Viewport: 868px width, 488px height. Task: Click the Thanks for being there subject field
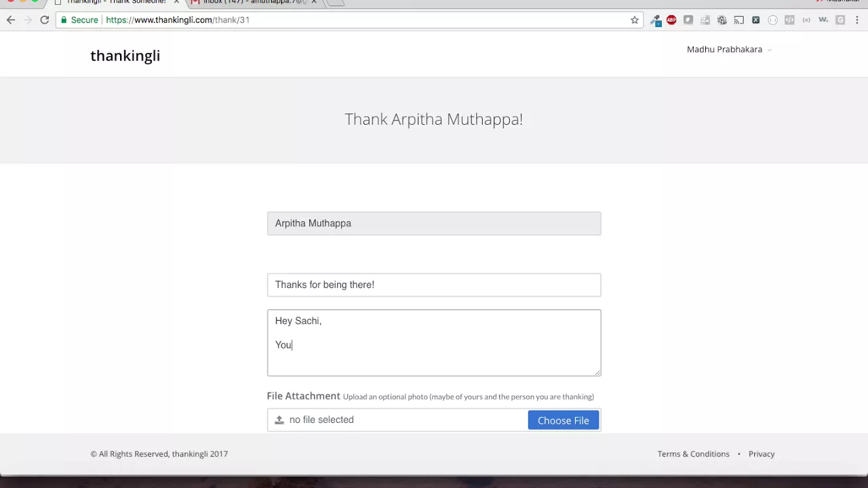pyautogui.click(x=434, y=285)
